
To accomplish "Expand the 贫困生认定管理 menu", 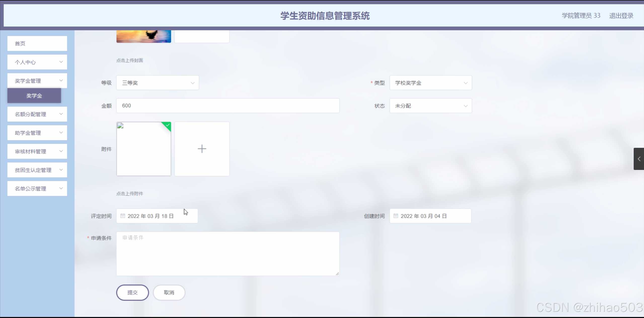I will (x=37, y=170).
